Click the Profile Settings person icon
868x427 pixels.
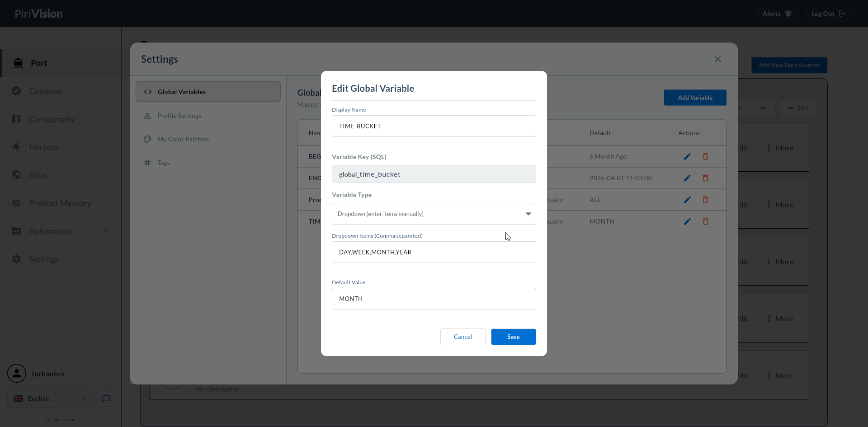(147, 116)
